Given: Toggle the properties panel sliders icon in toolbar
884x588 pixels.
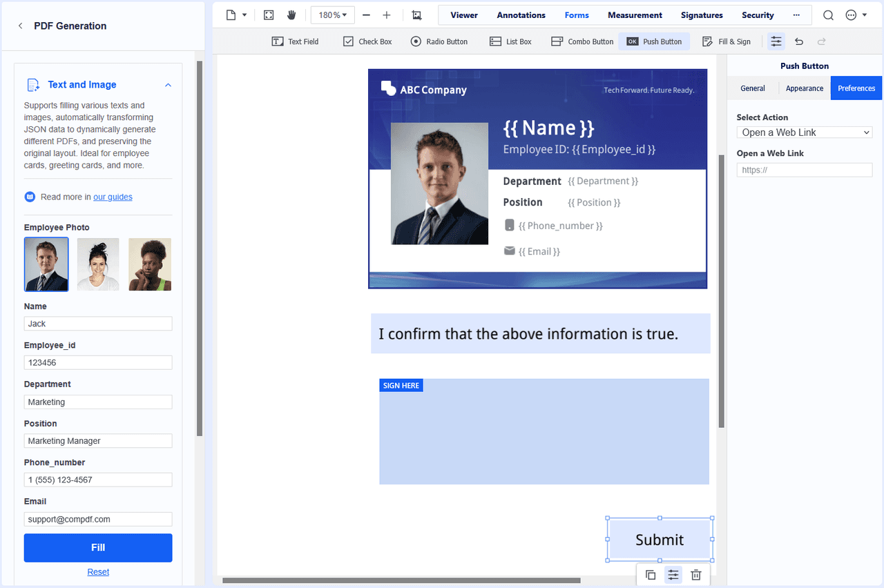Looking at the screenshot, I should (776, 41).
